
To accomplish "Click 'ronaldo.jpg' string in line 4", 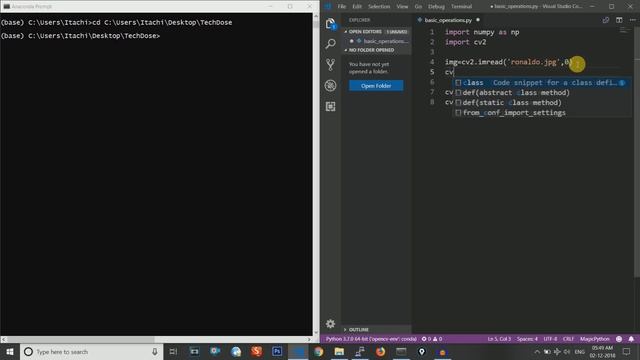I will click(533, 62).
